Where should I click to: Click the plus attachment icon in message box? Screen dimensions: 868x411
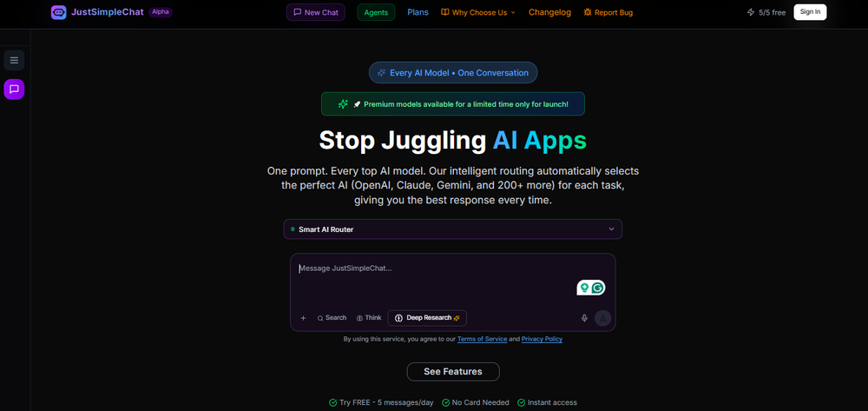pyautogui.click(x=303, y=318)
